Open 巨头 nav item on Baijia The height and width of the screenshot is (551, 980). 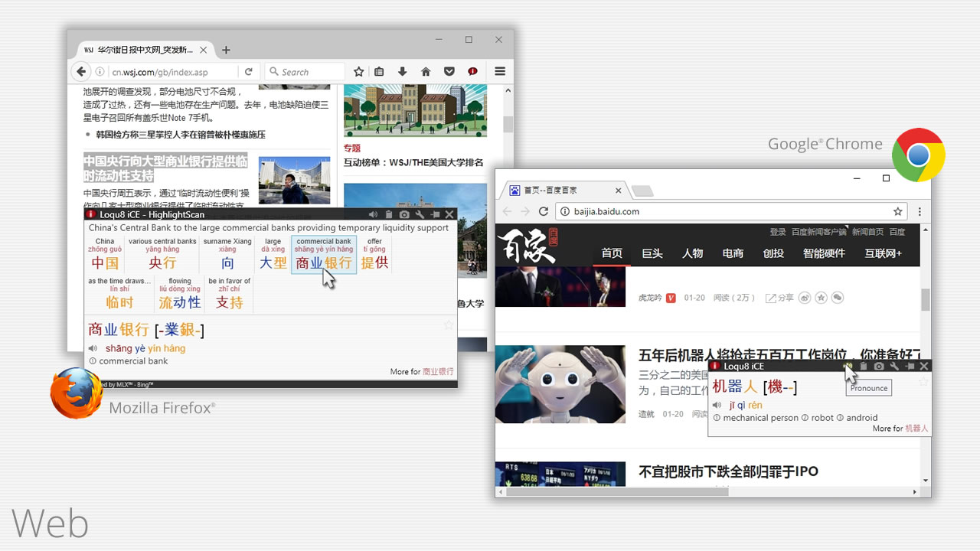[652, 253]
